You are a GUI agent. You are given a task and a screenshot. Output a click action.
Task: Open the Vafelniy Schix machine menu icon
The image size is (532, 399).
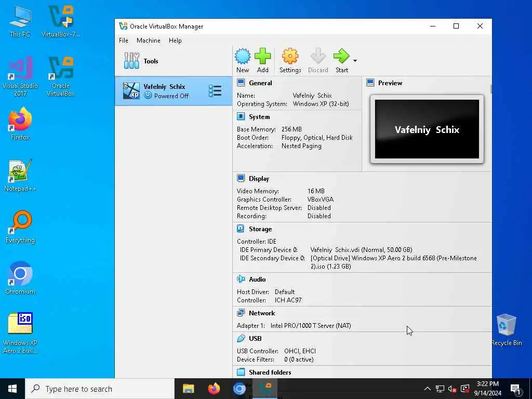pos(215,91)
